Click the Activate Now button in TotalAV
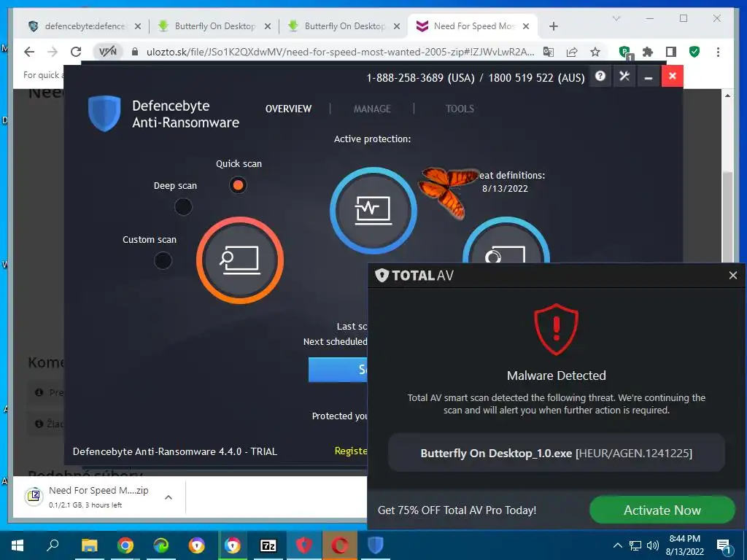This screenshot has height=560, width=747. (x=662, y=510)
